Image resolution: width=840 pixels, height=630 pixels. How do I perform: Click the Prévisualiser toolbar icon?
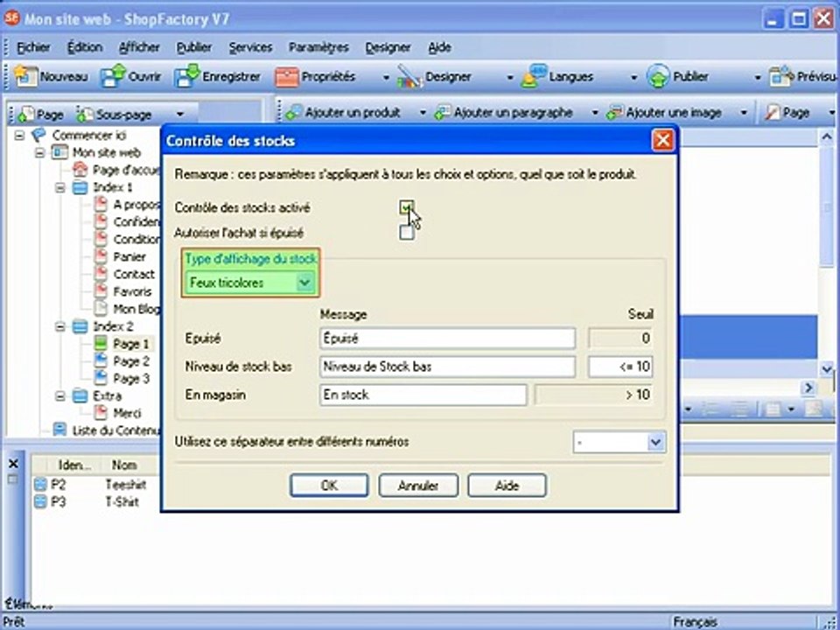780,77
